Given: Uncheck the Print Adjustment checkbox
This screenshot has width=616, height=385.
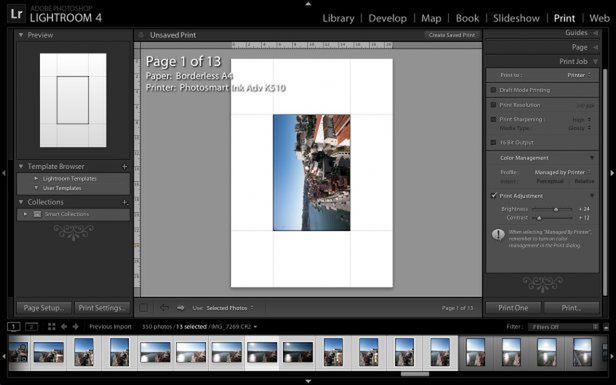Looking at the screenshot, I should pyautogui.click(x=494, y=195).
